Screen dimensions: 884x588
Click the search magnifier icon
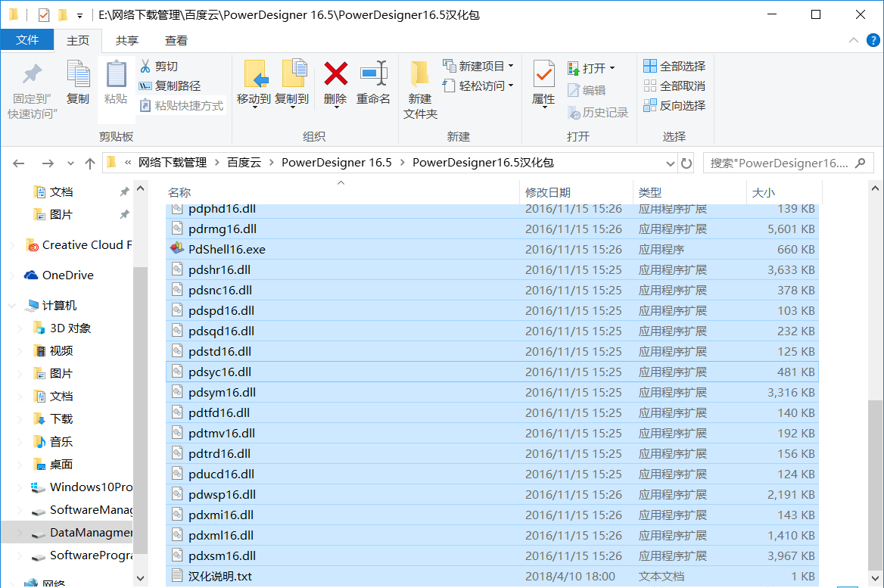click(x=861, y=163)
